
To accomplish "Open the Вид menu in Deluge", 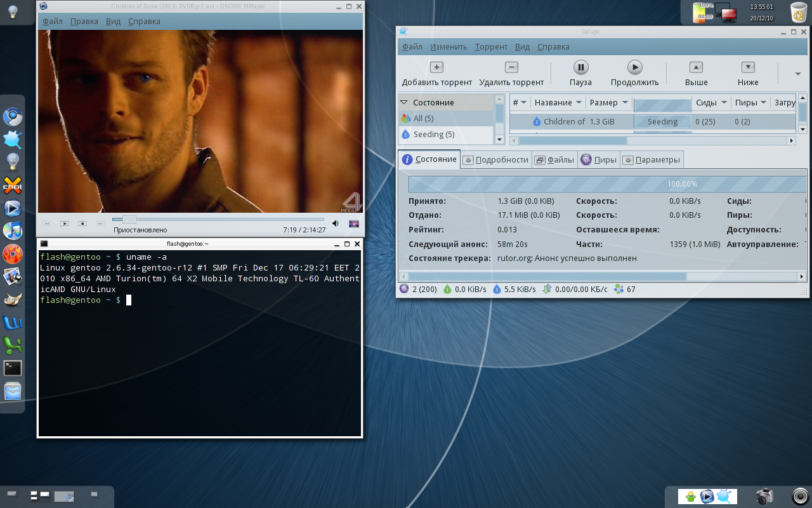I will point(522,46).
